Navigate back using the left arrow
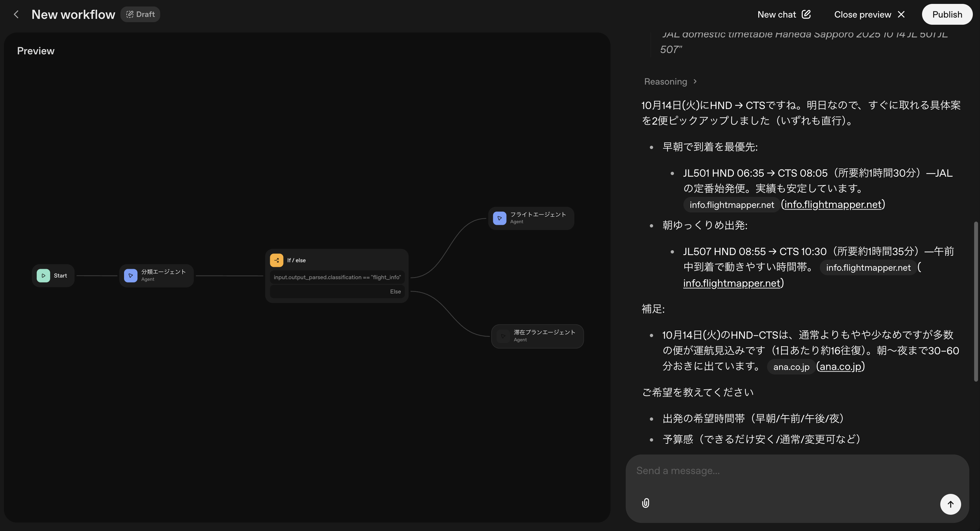 coord(16,14)
